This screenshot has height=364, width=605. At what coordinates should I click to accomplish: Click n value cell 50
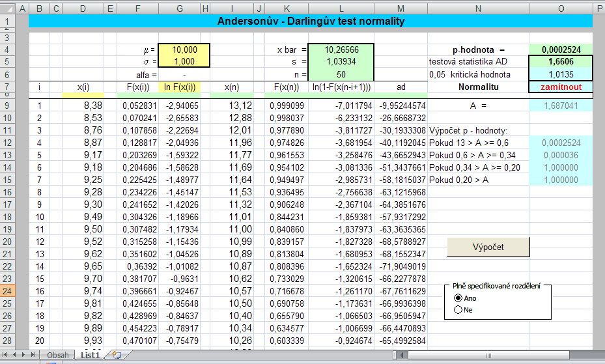[341, 74]
